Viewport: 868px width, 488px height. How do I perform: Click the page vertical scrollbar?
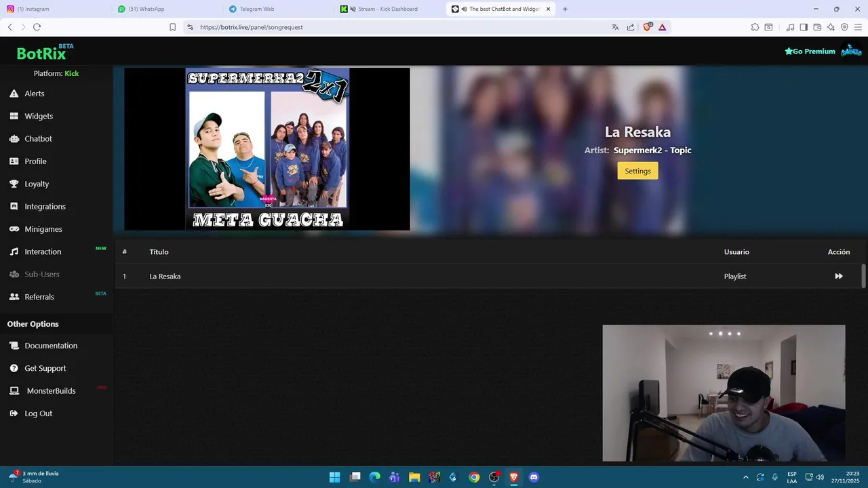[864, 276]
